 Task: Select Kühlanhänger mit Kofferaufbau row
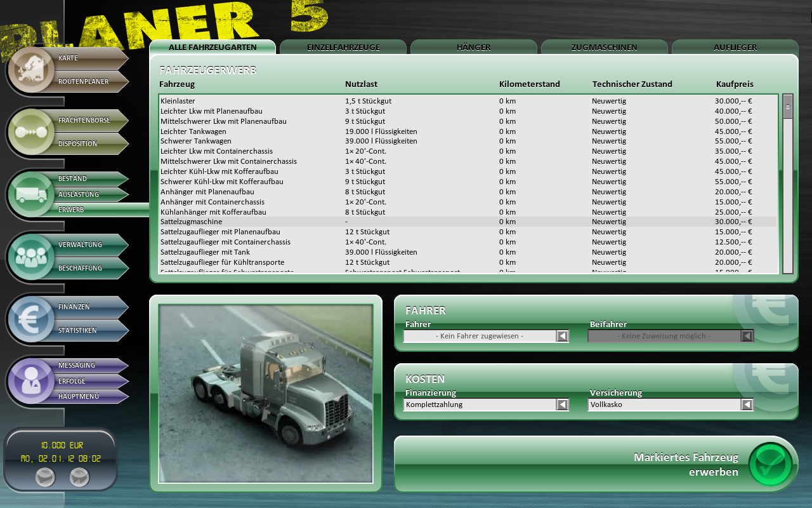pyautogui.click(x=468, y=212)
